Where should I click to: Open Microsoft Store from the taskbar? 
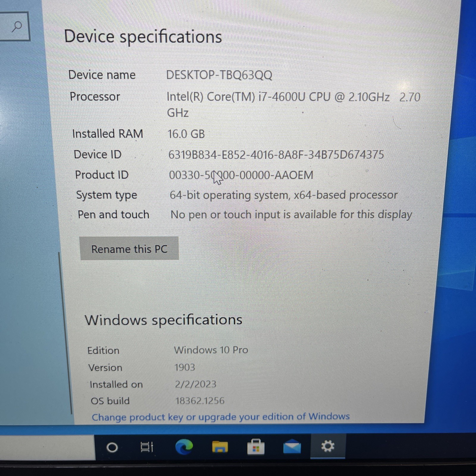click(256, 447)
